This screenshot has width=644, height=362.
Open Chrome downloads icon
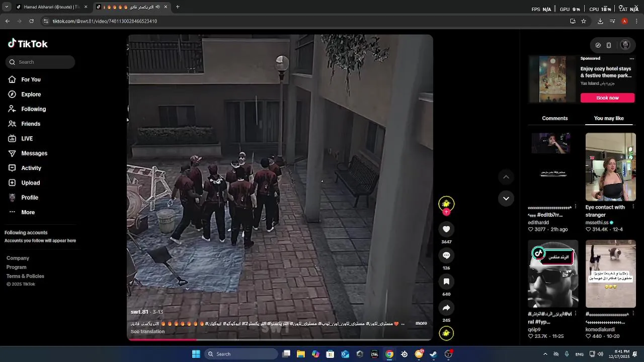click(x=600, y=21)
